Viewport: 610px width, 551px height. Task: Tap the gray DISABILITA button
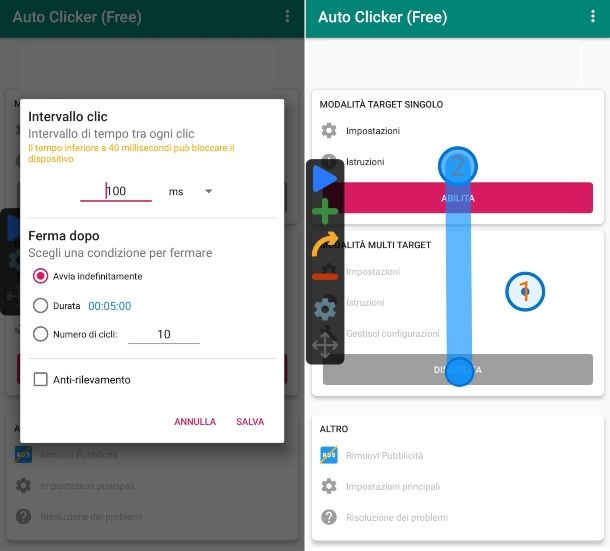458,369
